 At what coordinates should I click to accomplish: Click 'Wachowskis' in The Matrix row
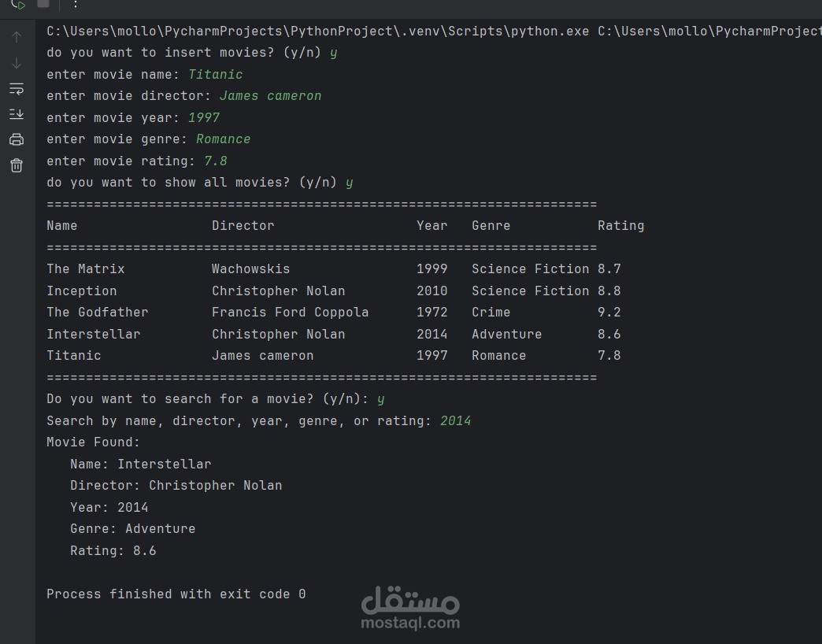tap(250, 269)
